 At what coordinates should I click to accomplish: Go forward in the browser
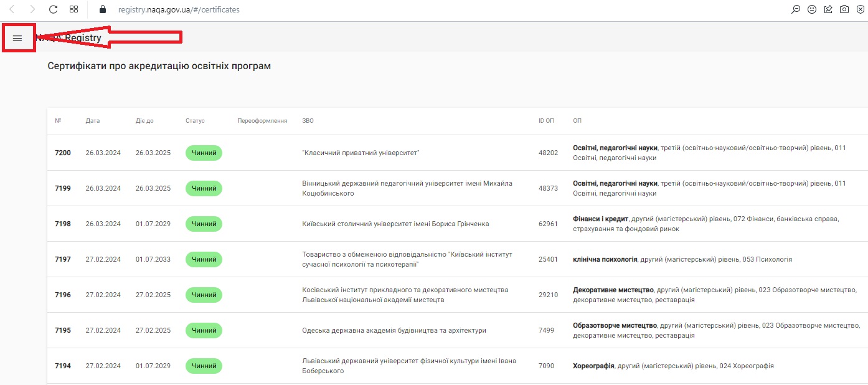click(x=32, y=9)
